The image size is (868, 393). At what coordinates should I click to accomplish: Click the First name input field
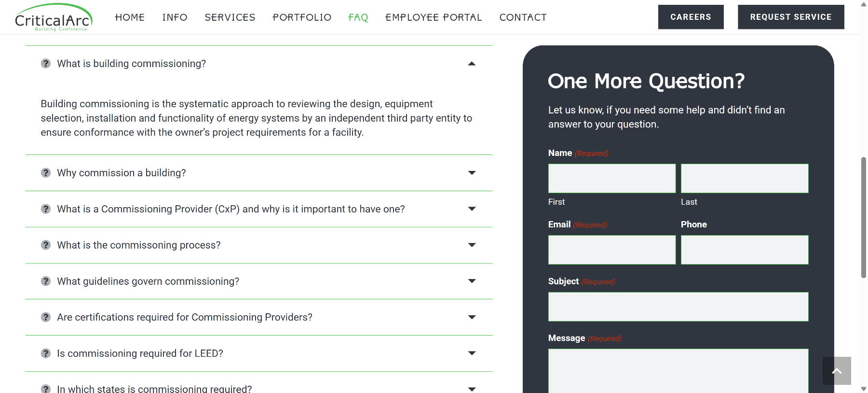[612, 178]
